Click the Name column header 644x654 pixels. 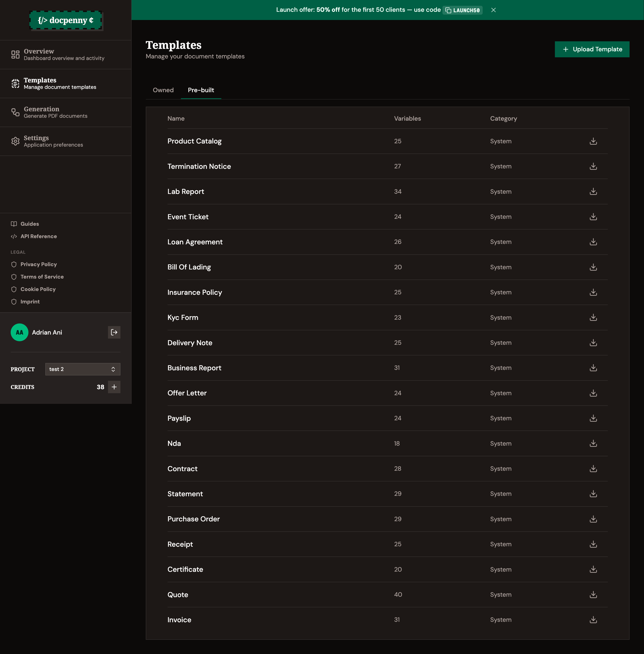[176, 119]
